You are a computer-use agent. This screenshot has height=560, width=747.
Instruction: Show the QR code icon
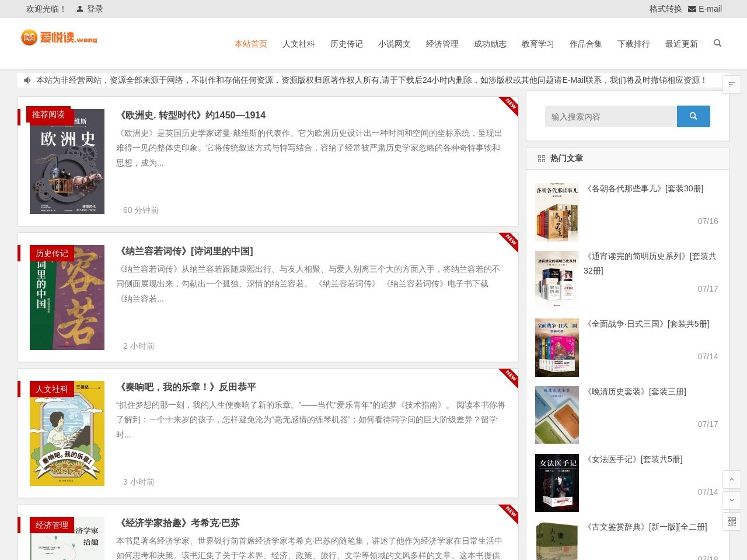point(732,521)
